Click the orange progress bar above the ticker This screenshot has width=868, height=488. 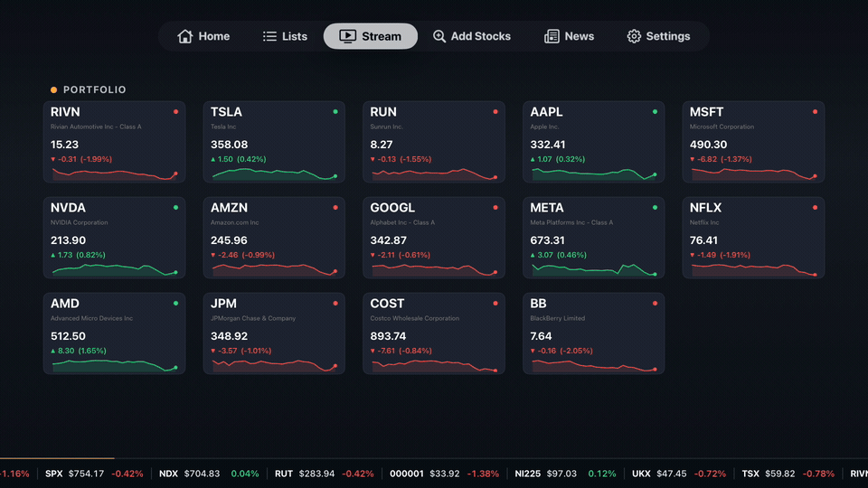pos(57,458)
